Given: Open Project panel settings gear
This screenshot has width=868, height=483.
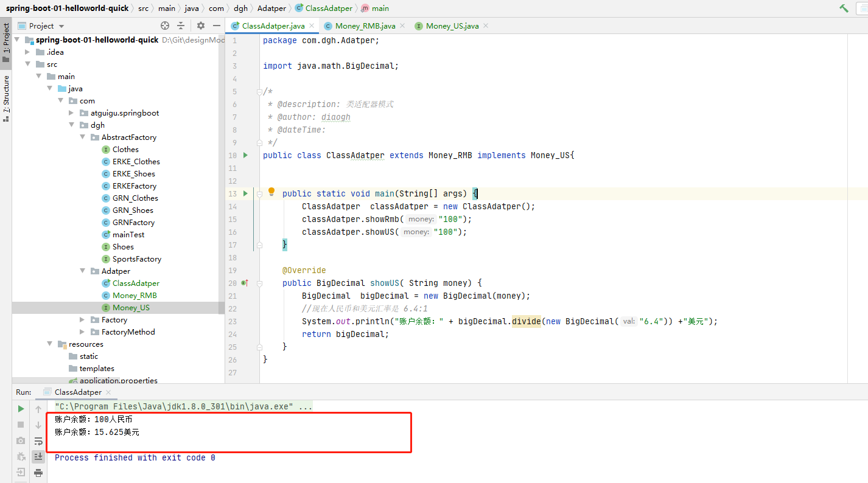Looking at the screenshot, I should click(x=201, y=26).
